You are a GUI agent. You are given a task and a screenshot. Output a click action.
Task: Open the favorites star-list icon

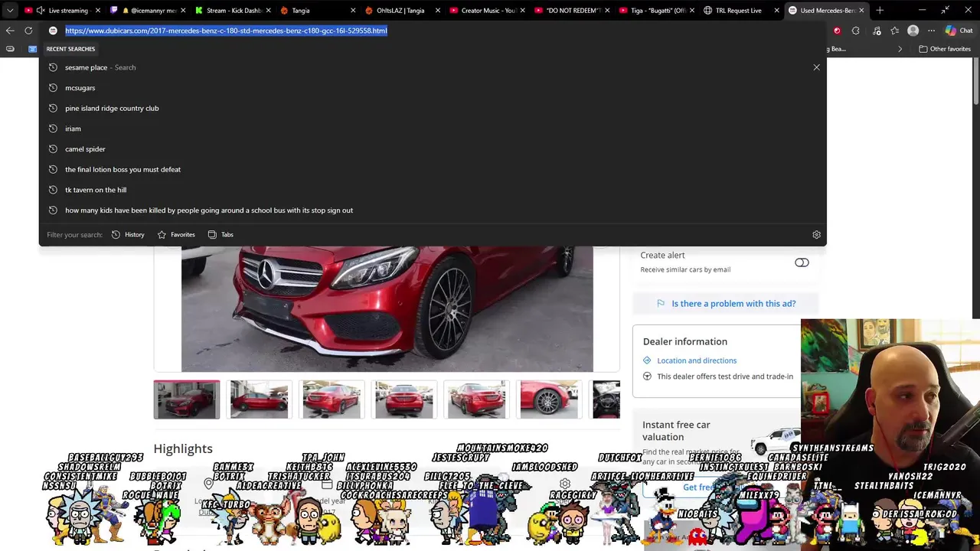point(894,31)
